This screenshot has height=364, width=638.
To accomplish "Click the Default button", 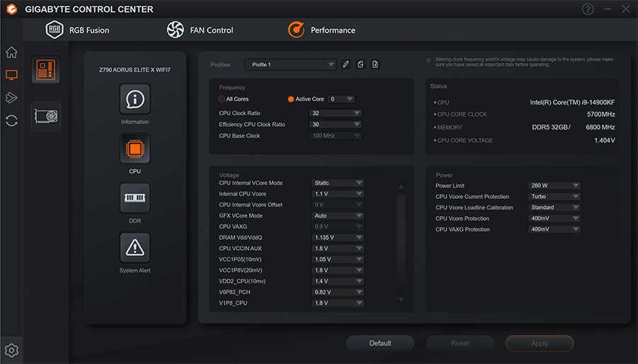I will [x=380, y=343].
